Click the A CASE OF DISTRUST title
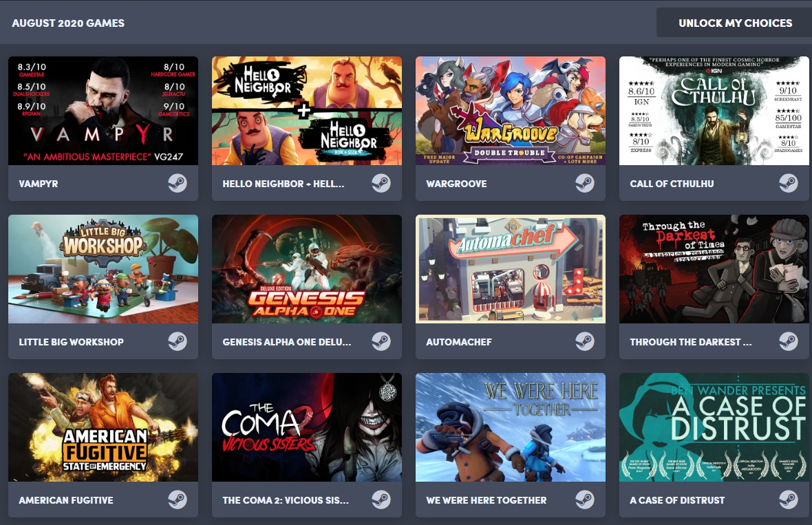Image resolution: width=812 pixels, height=525 pixels. (677, 501)
